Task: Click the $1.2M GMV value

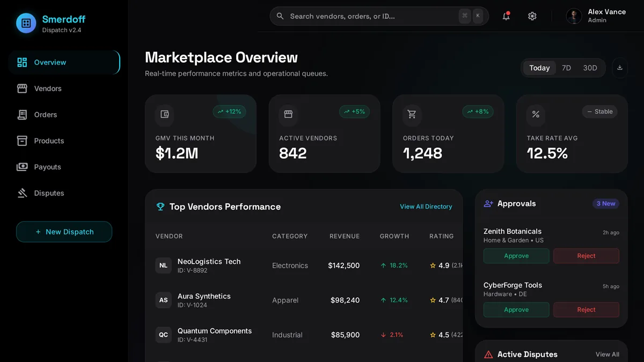Action: [177, 153]
